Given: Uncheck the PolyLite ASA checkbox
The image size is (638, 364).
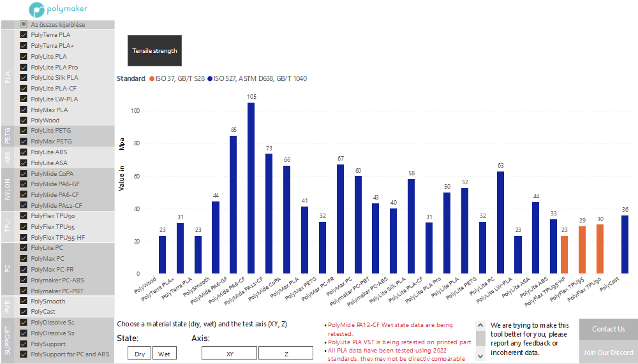Looking at the screenshot, I should (24, 163).
